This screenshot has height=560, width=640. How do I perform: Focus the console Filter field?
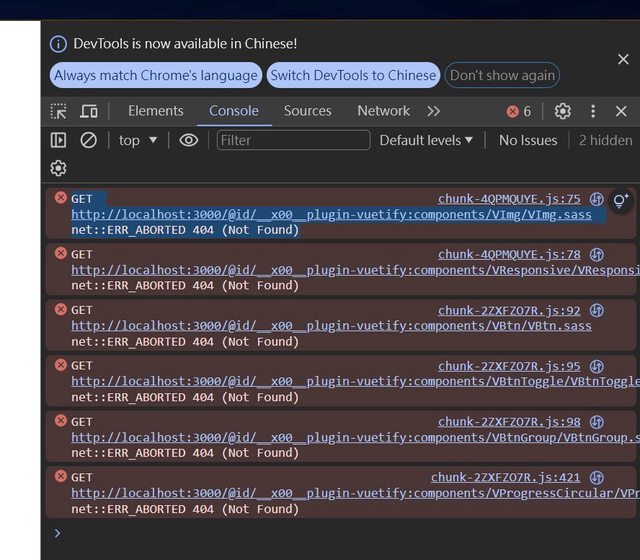tap(293, 140)
